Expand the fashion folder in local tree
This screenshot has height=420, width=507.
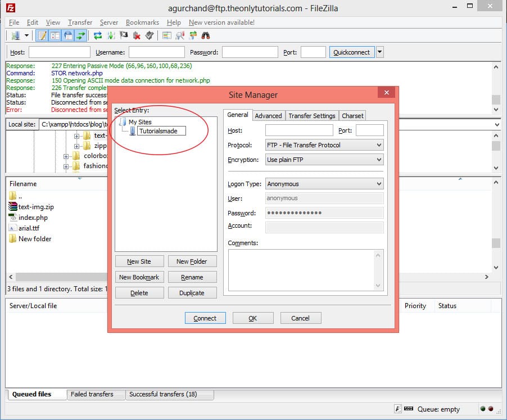coord(66,166)
